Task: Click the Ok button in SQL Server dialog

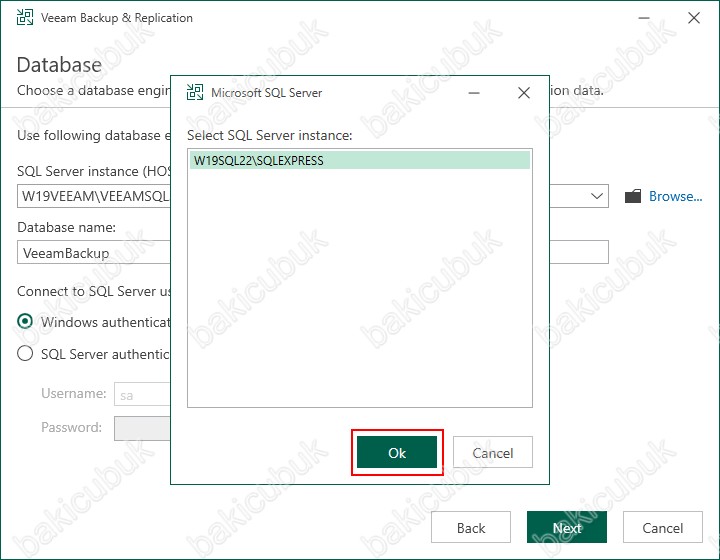Action: coord(397,453)
